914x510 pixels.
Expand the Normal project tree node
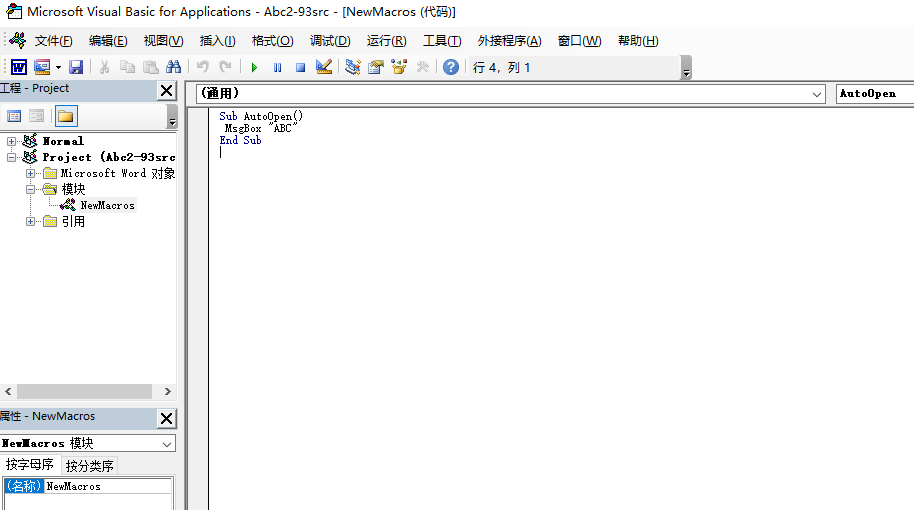click(12, 141)
